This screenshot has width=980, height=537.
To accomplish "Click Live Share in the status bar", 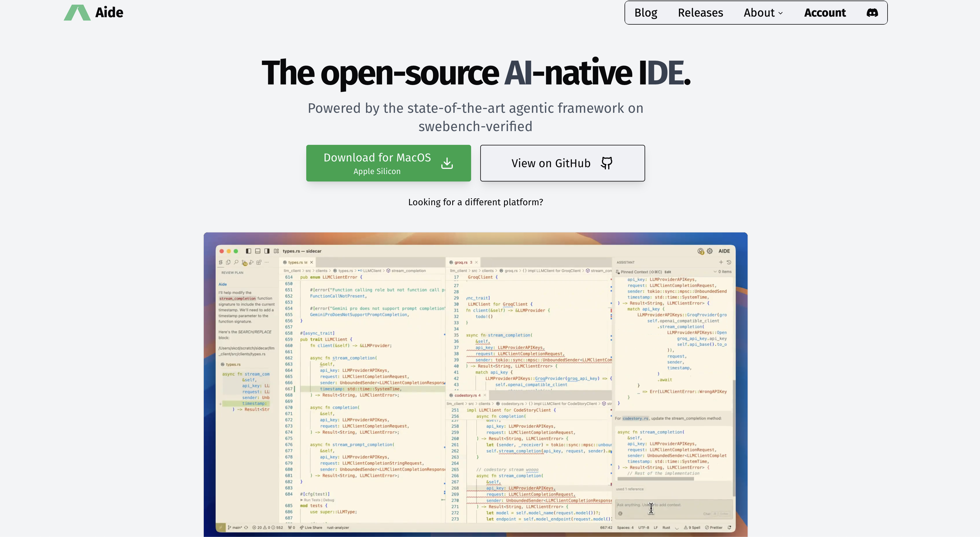I will [x=311, y=528].
